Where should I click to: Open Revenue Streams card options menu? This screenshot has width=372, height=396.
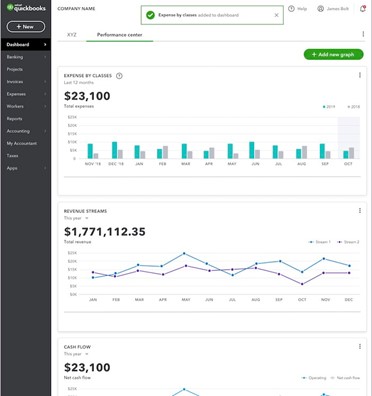coord(360,211)
